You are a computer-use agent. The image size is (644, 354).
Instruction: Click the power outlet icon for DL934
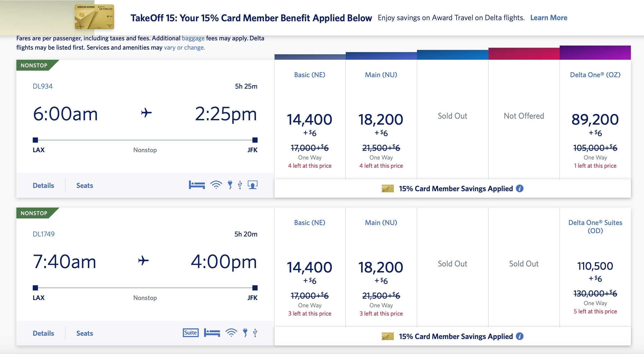(230, 185)
